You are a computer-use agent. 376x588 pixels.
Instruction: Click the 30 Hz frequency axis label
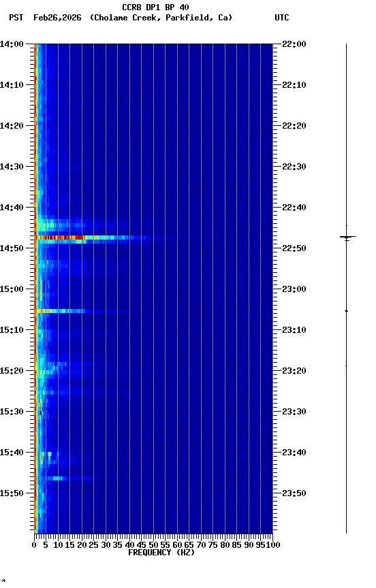[106, 545]
